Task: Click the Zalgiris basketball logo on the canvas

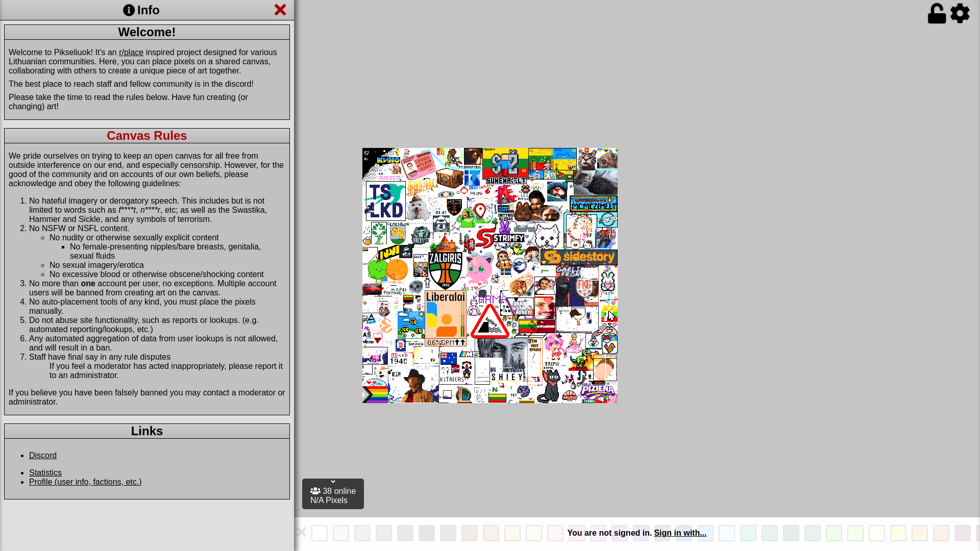Action: coord(445,270)
